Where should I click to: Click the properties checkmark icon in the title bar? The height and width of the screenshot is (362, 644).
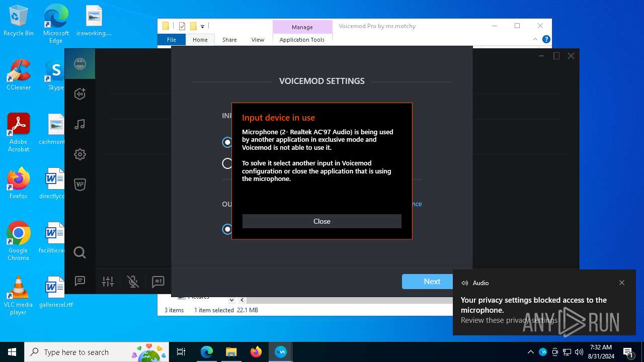(182, 26)
